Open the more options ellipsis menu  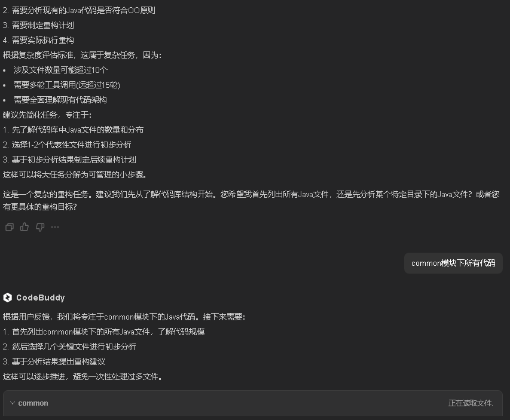tap(55, 227)
